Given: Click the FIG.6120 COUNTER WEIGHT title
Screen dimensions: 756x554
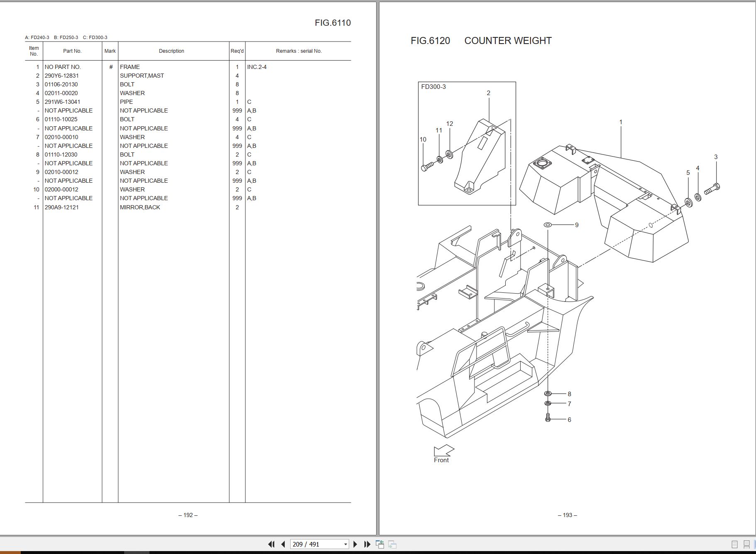Looking at the screenshot, I should coord(481,41).
